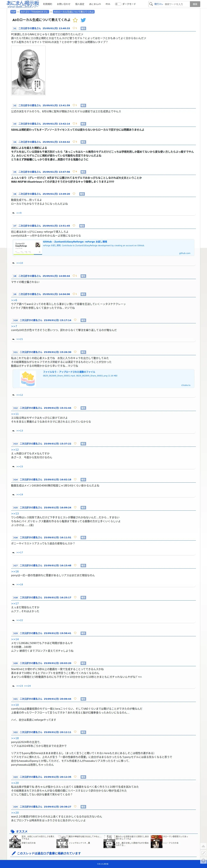Click the >>21 reply link under post 10
Viewport: 207px width, 868px height.
tap(20, 339)
